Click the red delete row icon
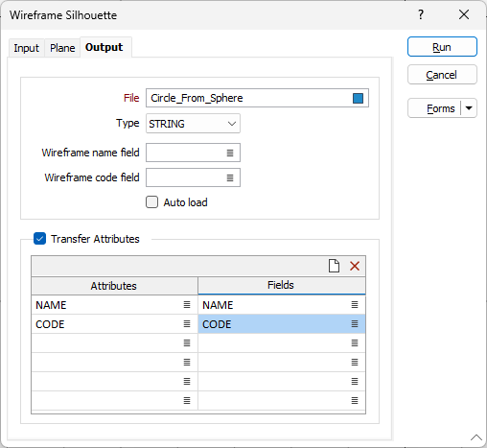This screenshot has height=448, width=487. (355, 266)
